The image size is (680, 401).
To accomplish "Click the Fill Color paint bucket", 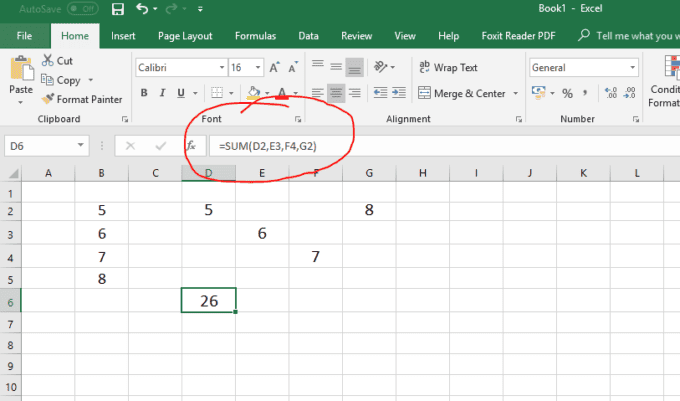I will 253,93.
